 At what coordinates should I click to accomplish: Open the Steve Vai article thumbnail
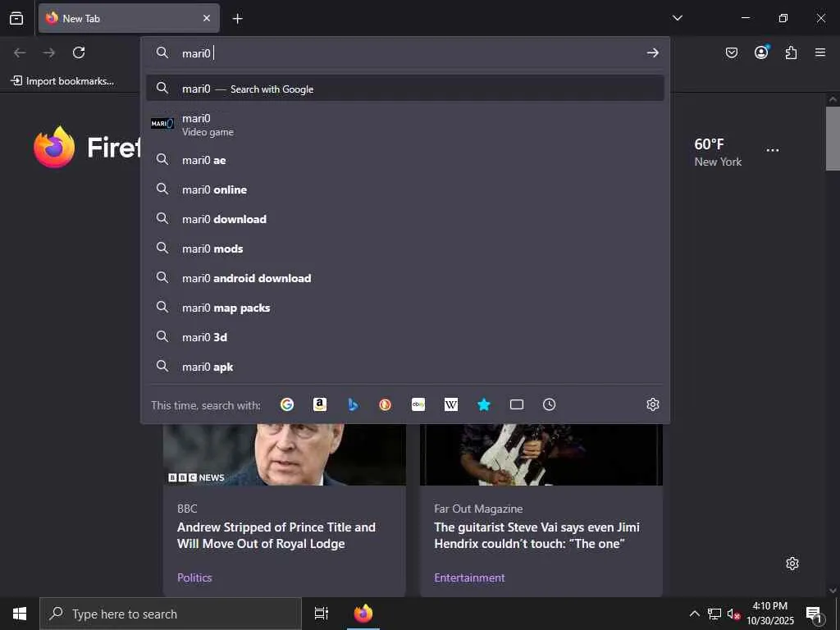click(x=541, y=454)
